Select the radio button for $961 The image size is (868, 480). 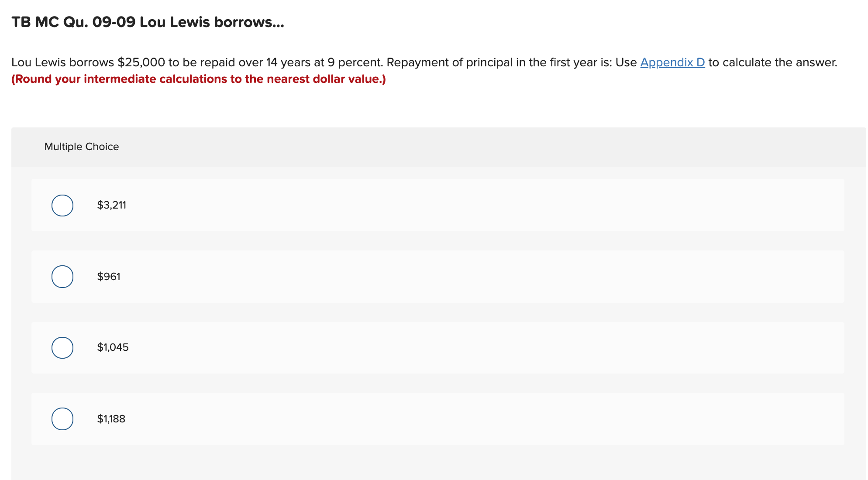pos(62,276)
